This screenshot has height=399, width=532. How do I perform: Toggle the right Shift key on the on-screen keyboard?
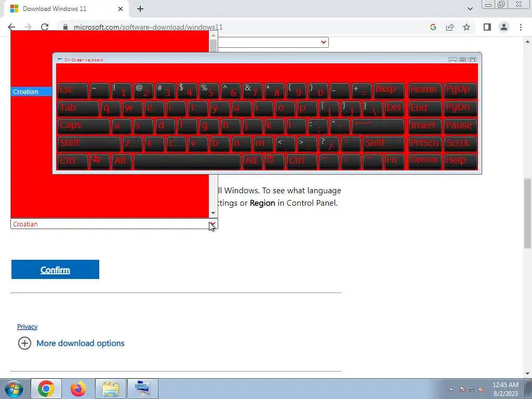tap(384, 143)
